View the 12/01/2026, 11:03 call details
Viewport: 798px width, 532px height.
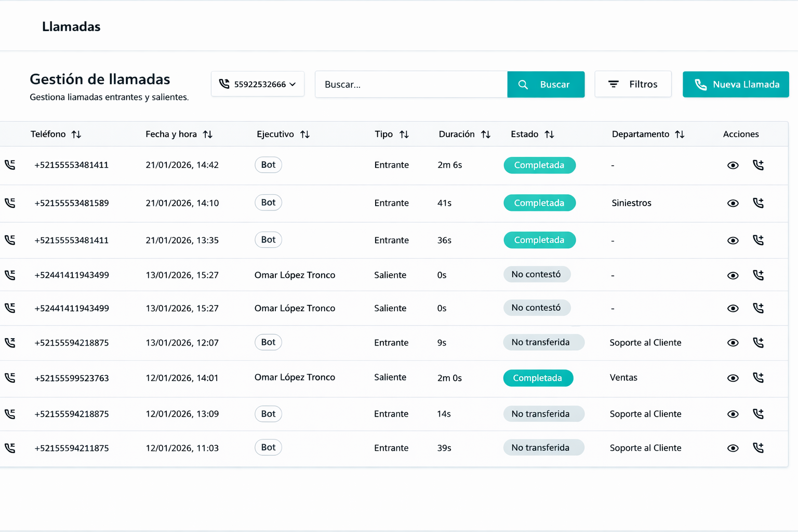(733, 448)
